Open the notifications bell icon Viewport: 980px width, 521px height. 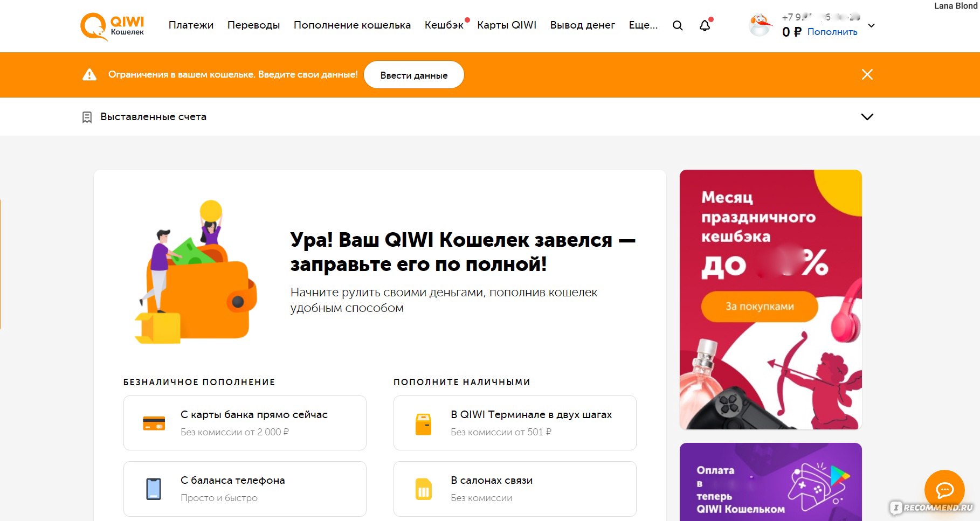[705, 25]
